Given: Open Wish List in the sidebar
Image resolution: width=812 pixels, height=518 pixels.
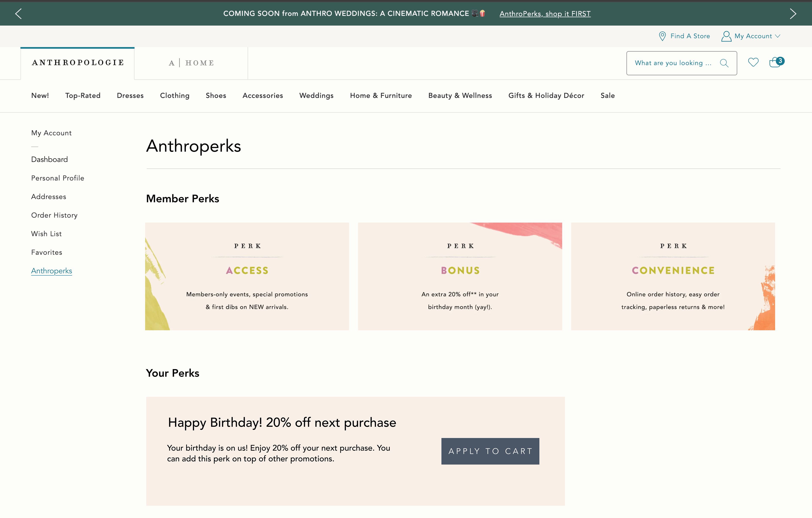Looking at the screenshot, I should pyautogui.click(x=46, y=234).
